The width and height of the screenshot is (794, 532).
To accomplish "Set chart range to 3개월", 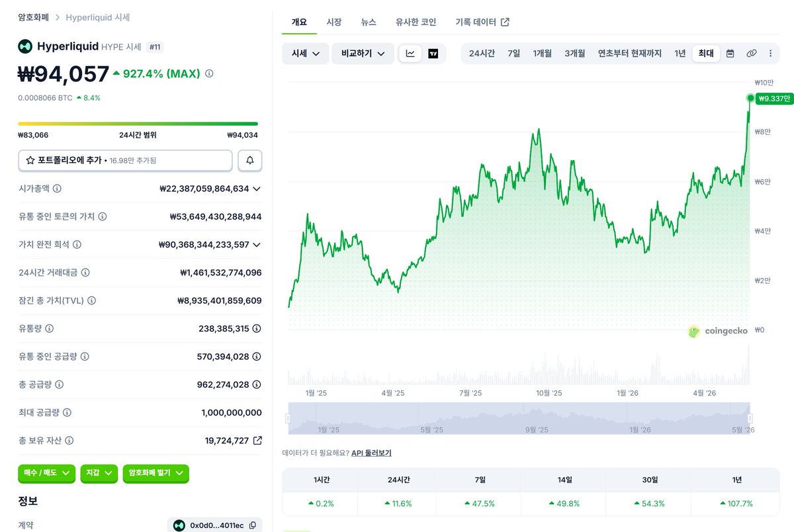I will 575,54.
